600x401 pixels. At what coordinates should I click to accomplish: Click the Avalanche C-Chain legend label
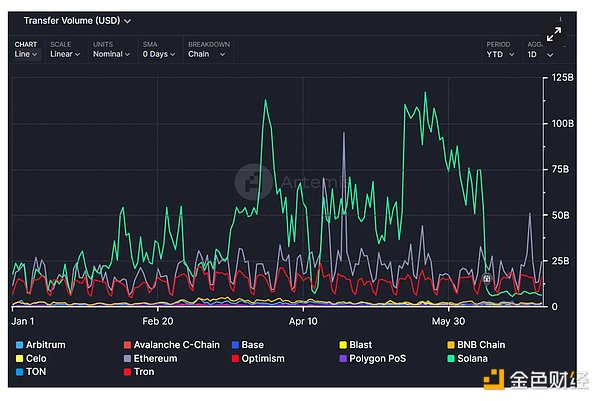tap(178, 345)
